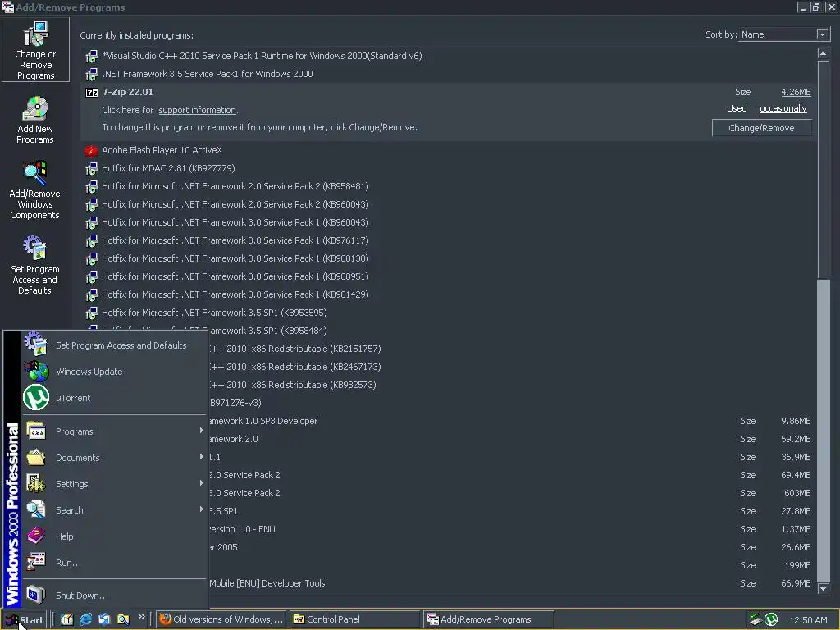Launch Outlook Express from Quick Launch
Screen dimensions: 840x630
104,619
